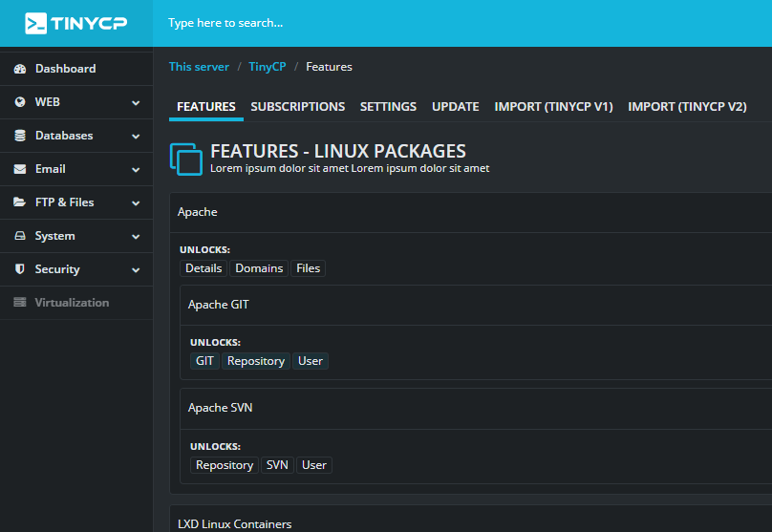
Task: Click the Databases menu label
Action: point(64,136)
